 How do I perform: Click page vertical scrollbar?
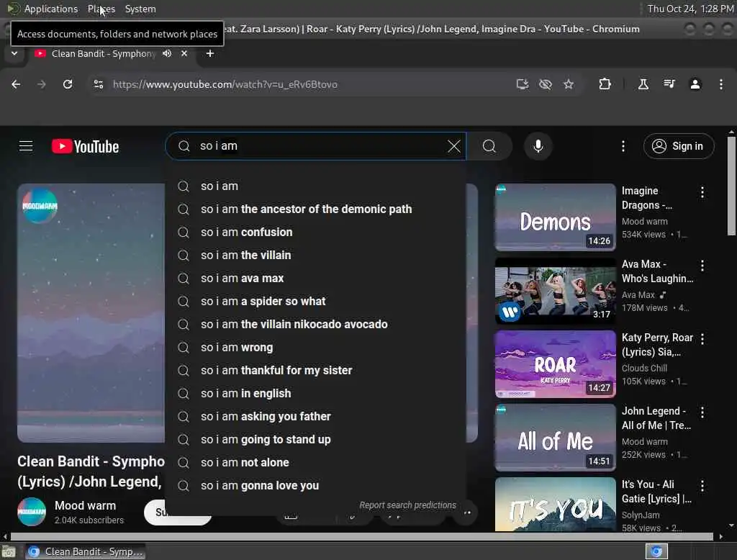(x=731, y=186)
